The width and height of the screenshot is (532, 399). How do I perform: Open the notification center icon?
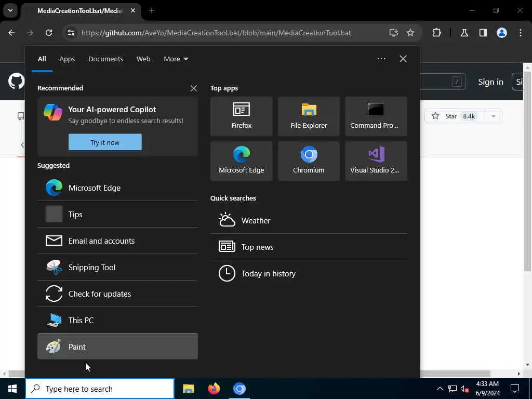click(x=515, y=389)
